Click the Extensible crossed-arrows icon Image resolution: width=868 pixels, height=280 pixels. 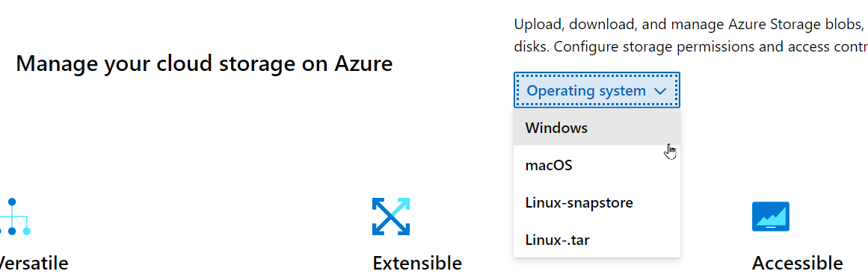391,217
